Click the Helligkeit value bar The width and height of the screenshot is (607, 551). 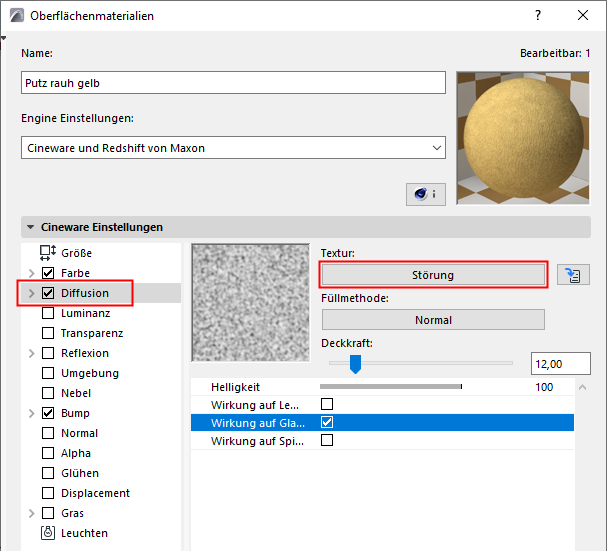click(x=391, y=386)
